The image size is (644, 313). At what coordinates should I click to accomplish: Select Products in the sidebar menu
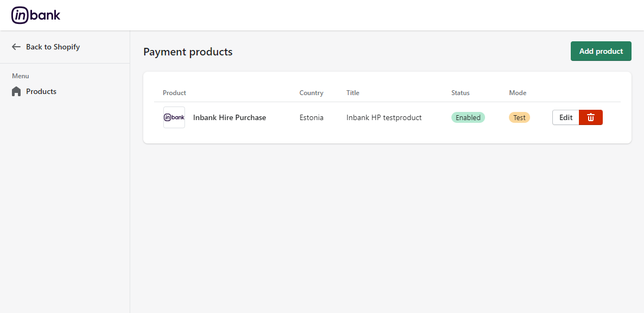pos(41,91)
